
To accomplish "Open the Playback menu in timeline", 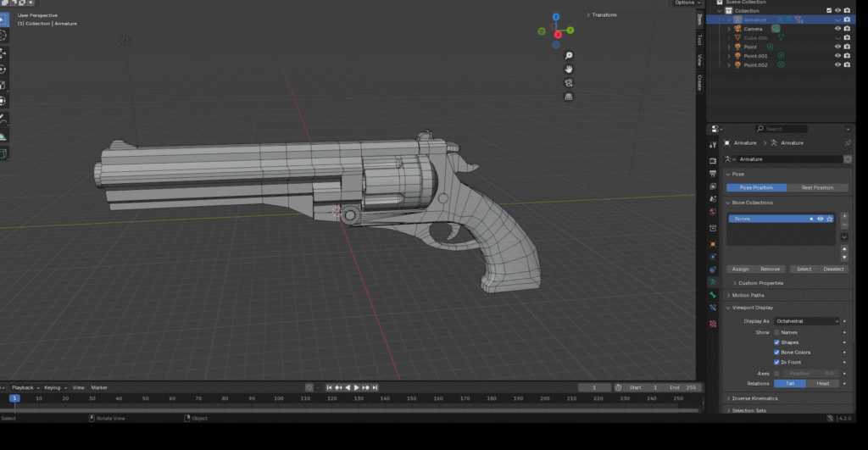I will coord(23,387).
